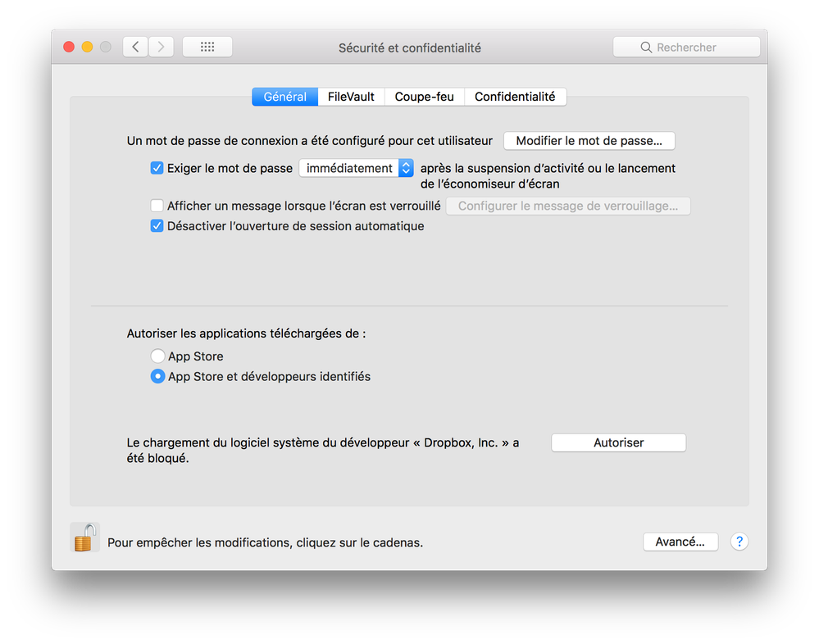Open the Confidentialité tab
This screenshot has width=819, height=644.
tap(515, 97)
